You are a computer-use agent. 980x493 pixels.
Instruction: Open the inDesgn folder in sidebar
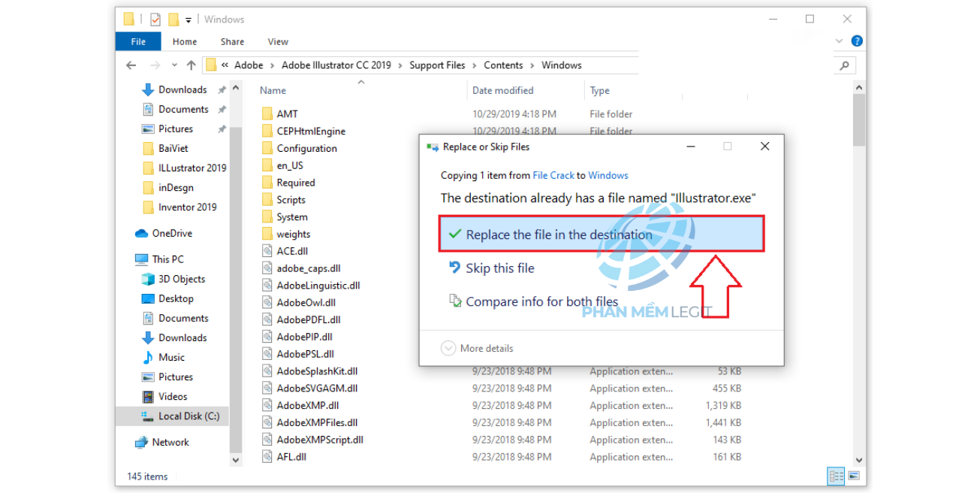(176, 187)
